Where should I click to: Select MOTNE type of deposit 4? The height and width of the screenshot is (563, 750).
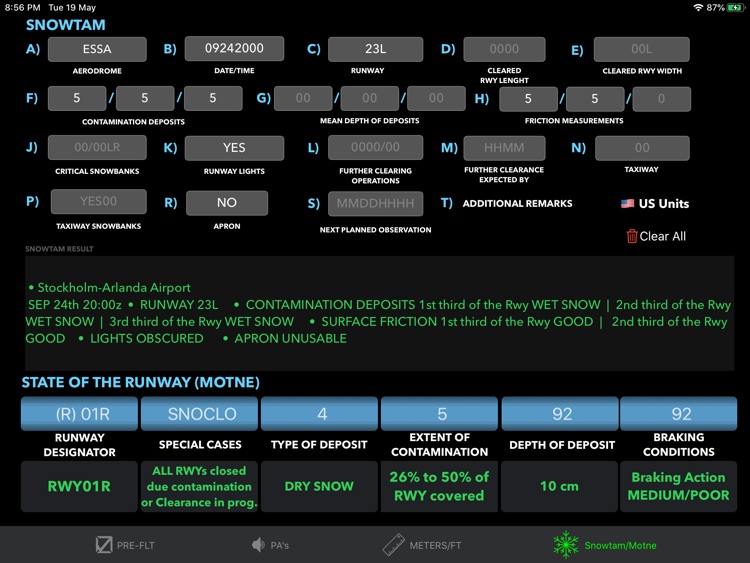320,414
